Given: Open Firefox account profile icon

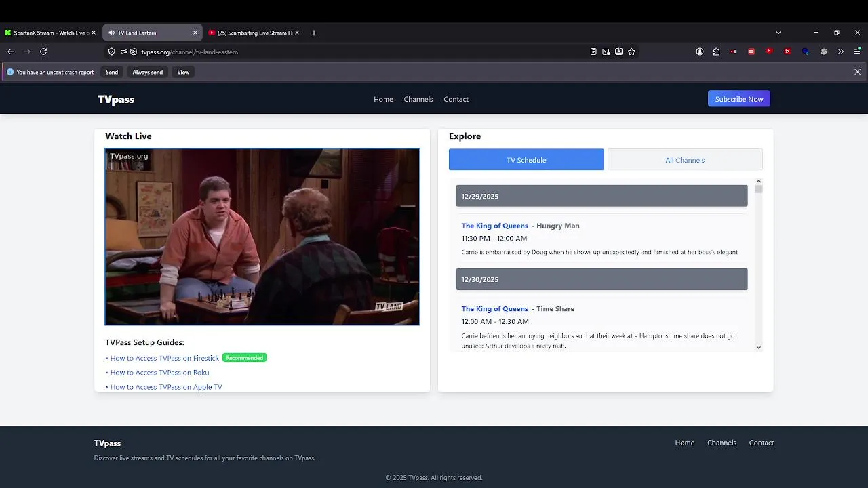Looking at the screenshot, I should [x=700, y=52].
